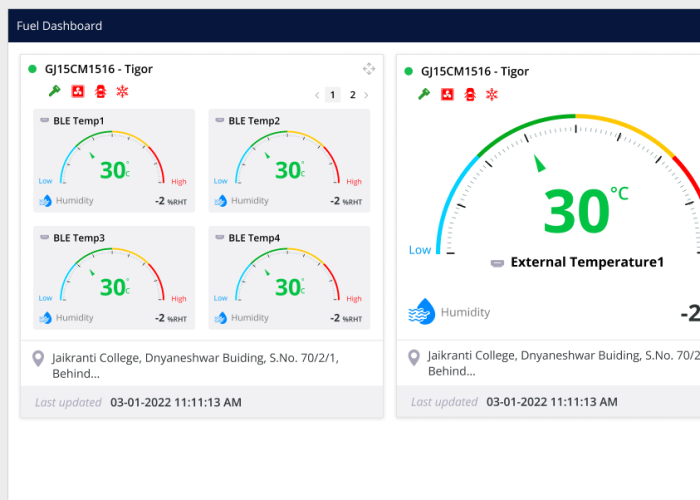700x500 pixels.
Task: Click the red fan icon in right card
Action: pyautogui.click(x=447, y=95)
